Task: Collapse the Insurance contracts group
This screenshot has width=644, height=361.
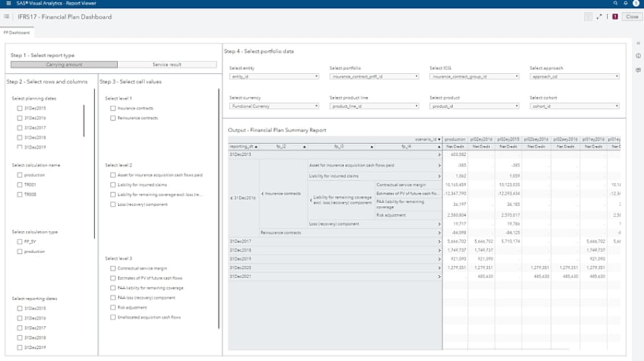Action: (x=263, y=194)
